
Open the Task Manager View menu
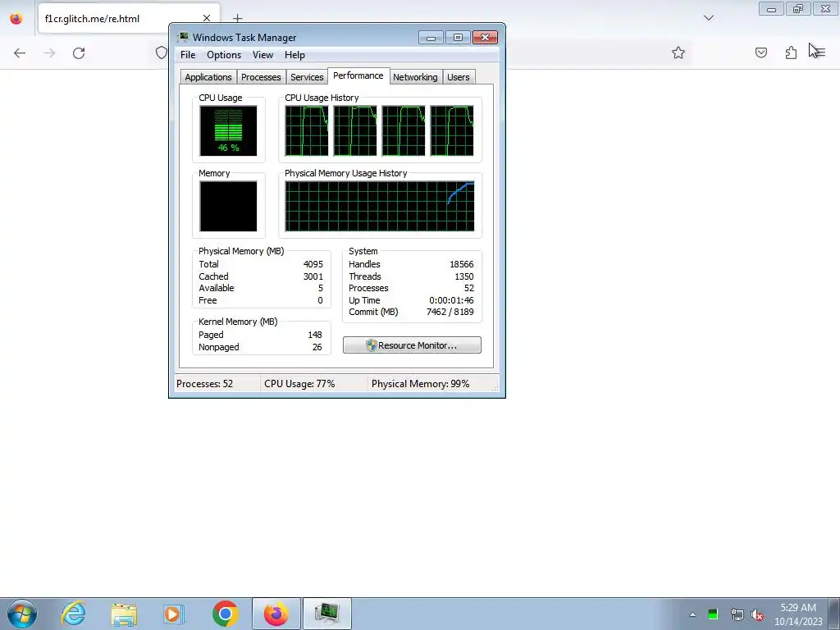(x=262, y=55)
